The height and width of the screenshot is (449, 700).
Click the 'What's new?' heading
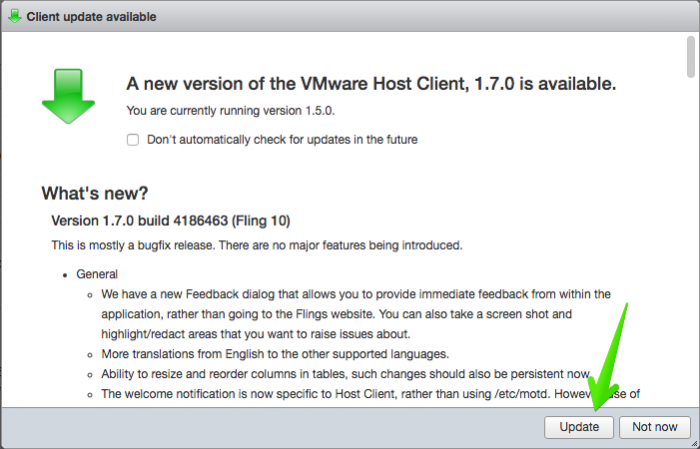coord(95,193)
